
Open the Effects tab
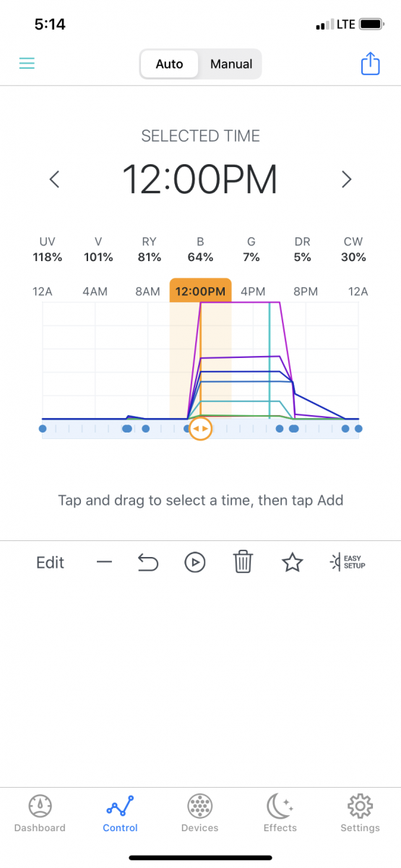pyautogui.click(x=280, y=813)
